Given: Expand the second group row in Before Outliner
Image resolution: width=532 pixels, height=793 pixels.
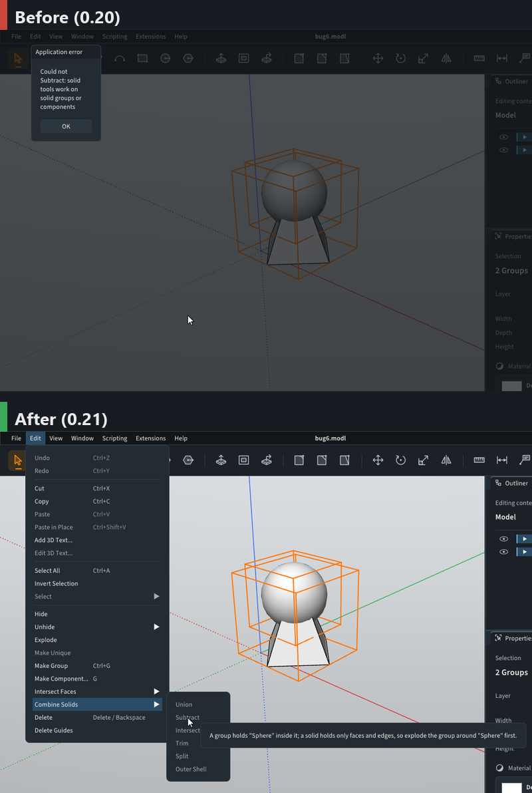Looking at the screenshot, I should [x=525, y=150].
